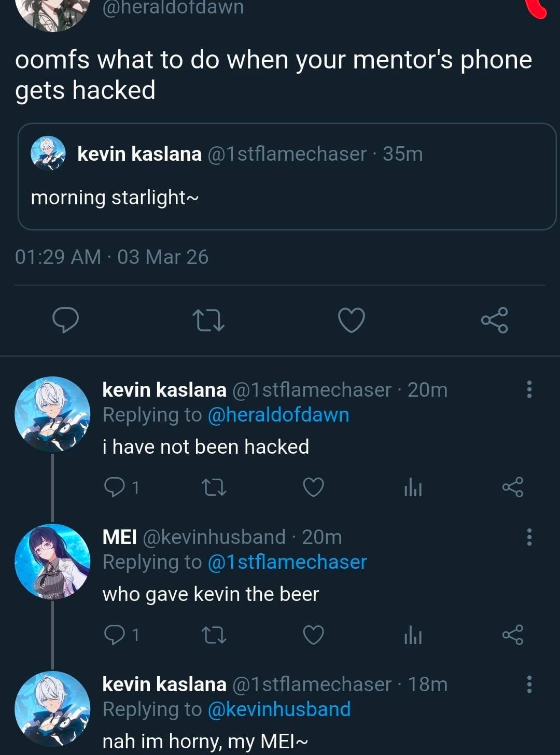Retweet the main heraldofdawn tweet
Image resolution: width=560 pixels, height=755 pixels.
point(208,320)
